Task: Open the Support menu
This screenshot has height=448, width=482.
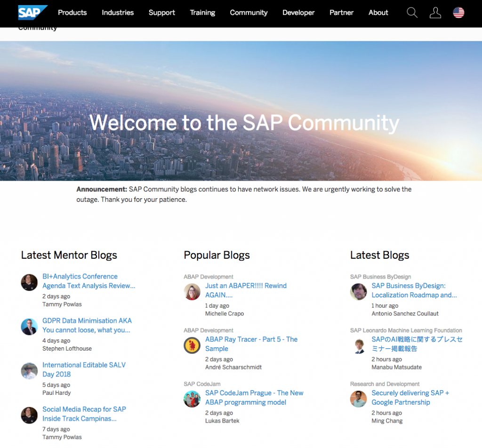Action: [x=162, y=13]
